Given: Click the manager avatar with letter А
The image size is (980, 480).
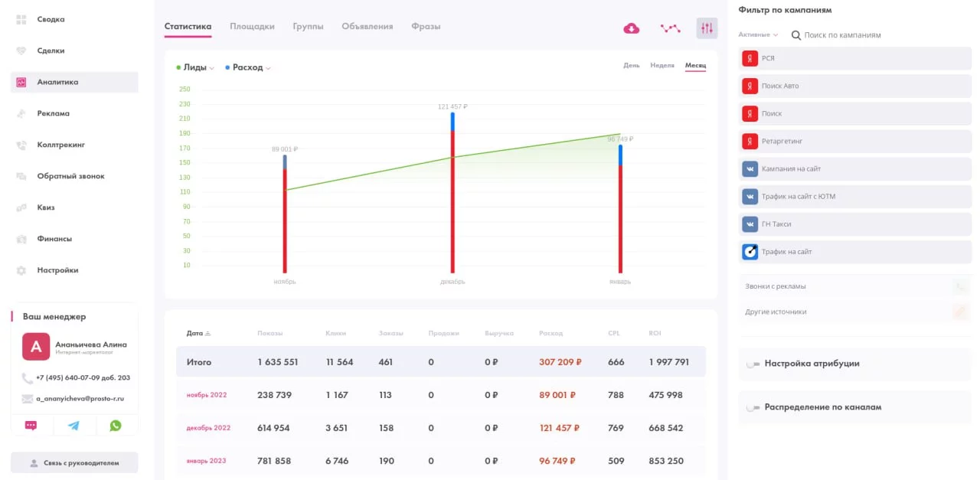Looking at the screenshot, I should (x=36, y=346).
